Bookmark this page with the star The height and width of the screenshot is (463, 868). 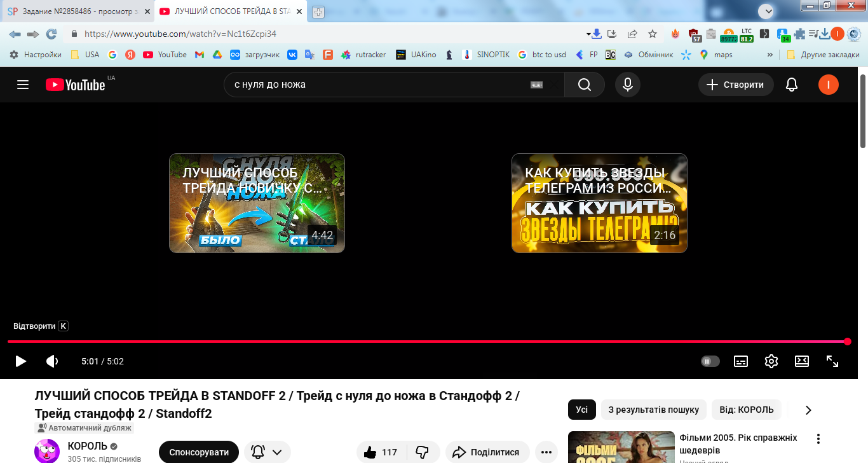653,34
